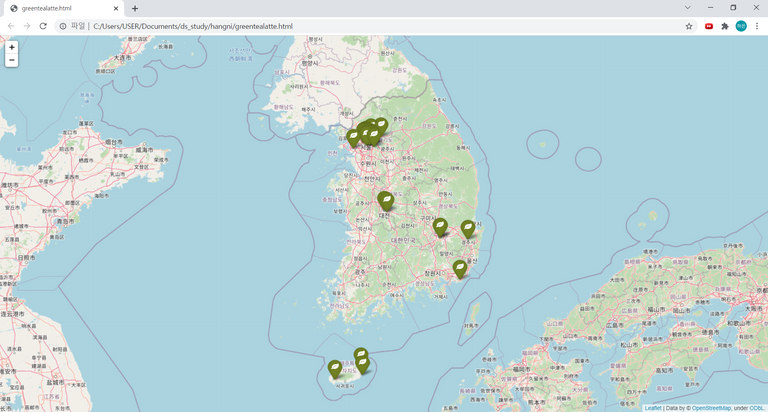The image size is (768, 412).
Task: Go back with the browser back arrow
Action: click(11, 26)
